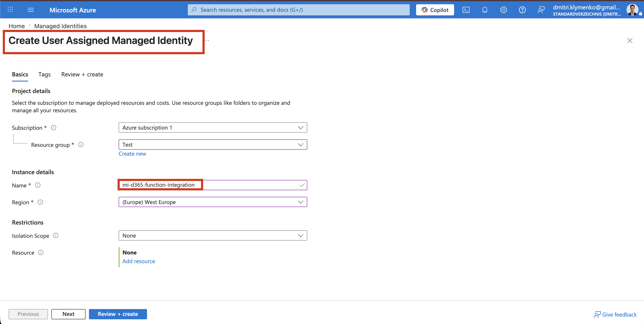Click Create new resource group link
Image resolution: width=644 pixels, height=324 pixels.
132,154
